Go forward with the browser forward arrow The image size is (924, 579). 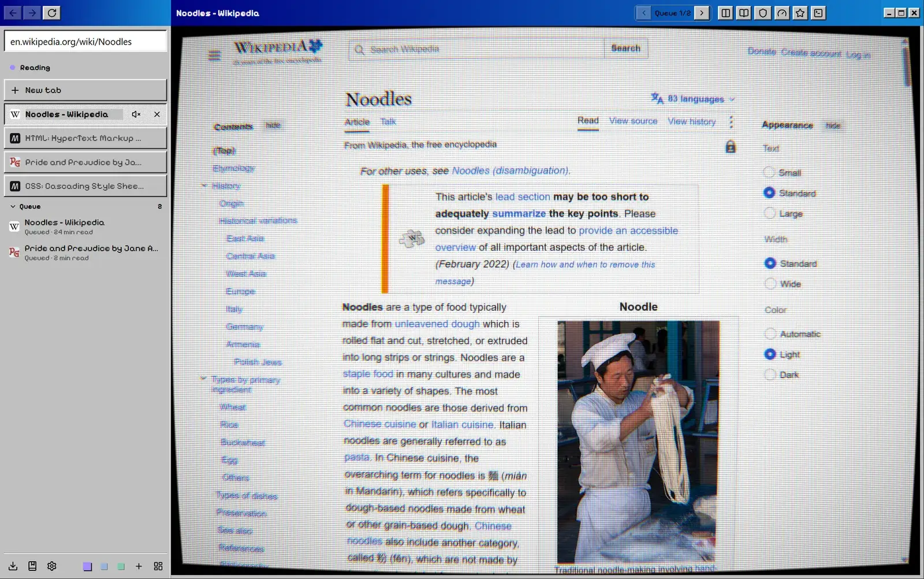tap(32, 13)
